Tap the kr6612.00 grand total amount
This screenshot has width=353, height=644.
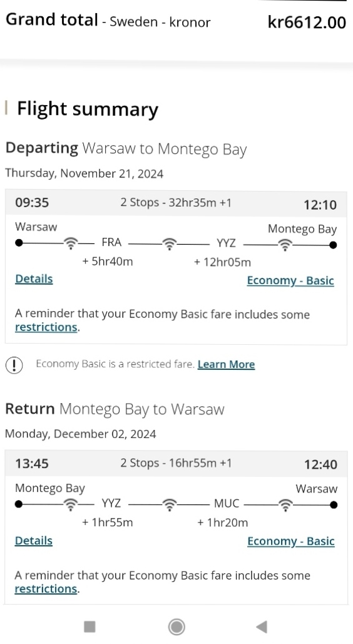307,22
